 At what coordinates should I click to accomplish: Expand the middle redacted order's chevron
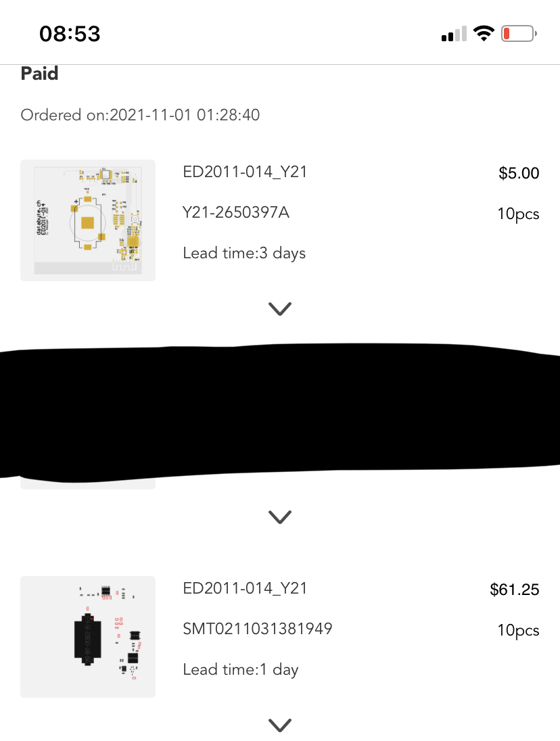tap(280, 517)
